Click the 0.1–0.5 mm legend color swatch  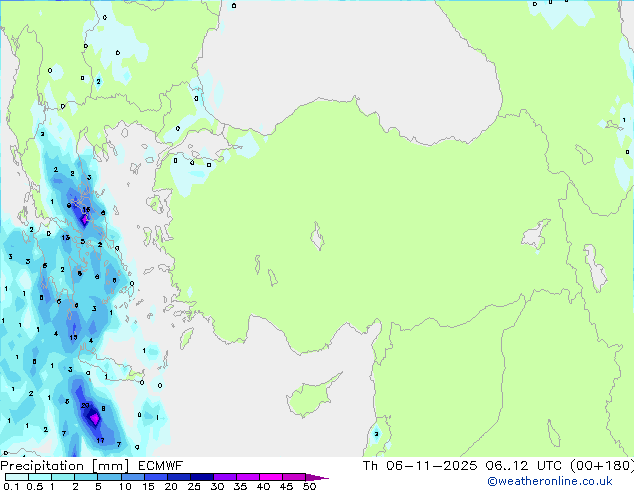(x=17, y=477)
